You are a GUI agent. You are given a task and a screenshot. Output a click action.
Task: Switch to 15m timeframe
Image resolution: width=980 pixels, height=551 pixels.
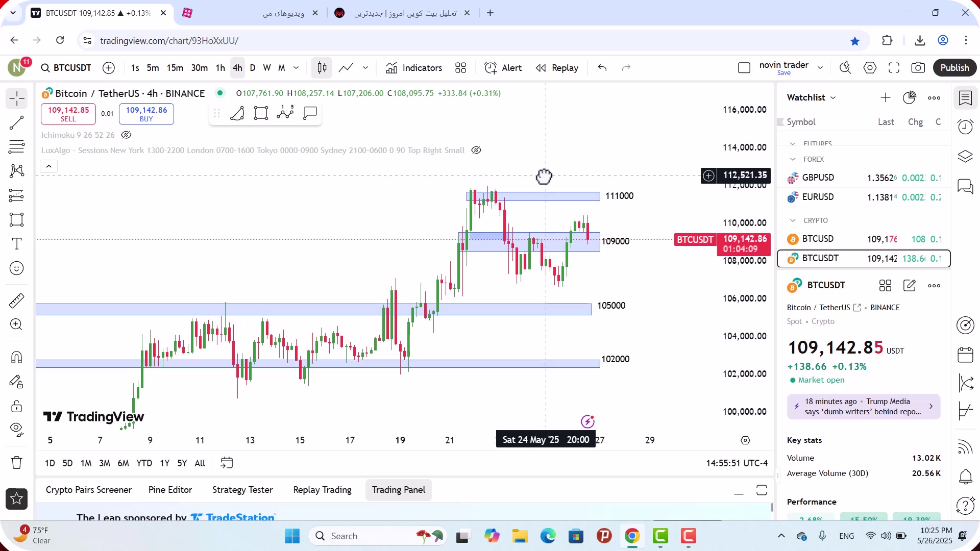(x=175, y=68)
